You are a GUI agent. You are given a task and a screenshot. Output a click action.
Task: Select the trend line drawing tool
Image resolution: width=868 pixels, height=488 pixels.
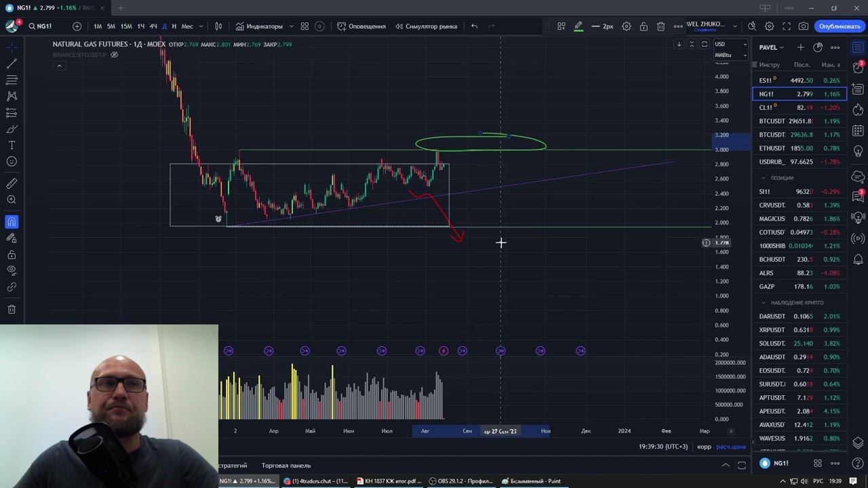coord(12,64)
